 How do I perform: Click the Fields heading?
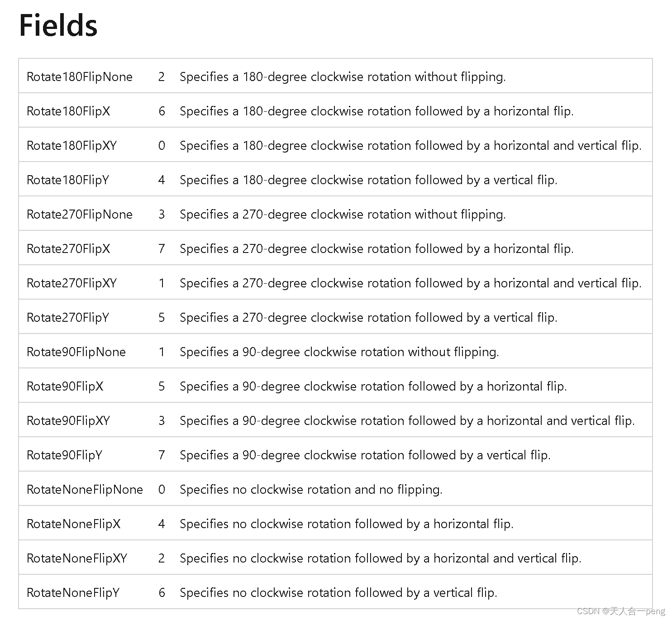(x=58, y=25)
